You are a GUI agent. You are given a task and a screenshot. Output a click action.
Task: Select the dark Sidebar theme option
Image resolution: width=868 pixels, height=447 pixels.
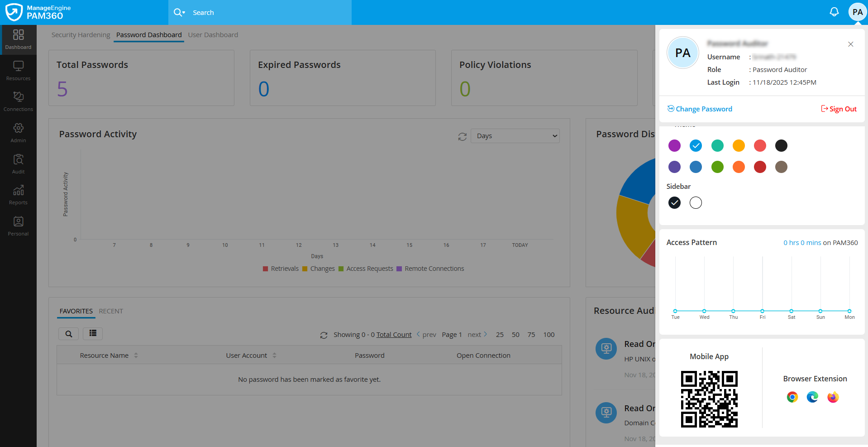(674, 202)
